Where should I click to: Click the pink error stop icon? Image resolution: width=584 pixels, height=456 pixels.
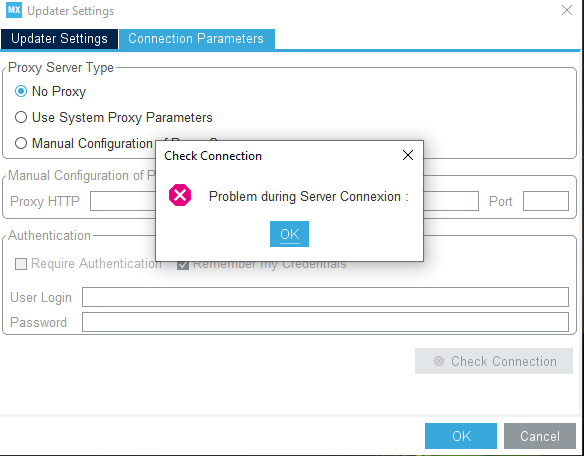point(180,195)
